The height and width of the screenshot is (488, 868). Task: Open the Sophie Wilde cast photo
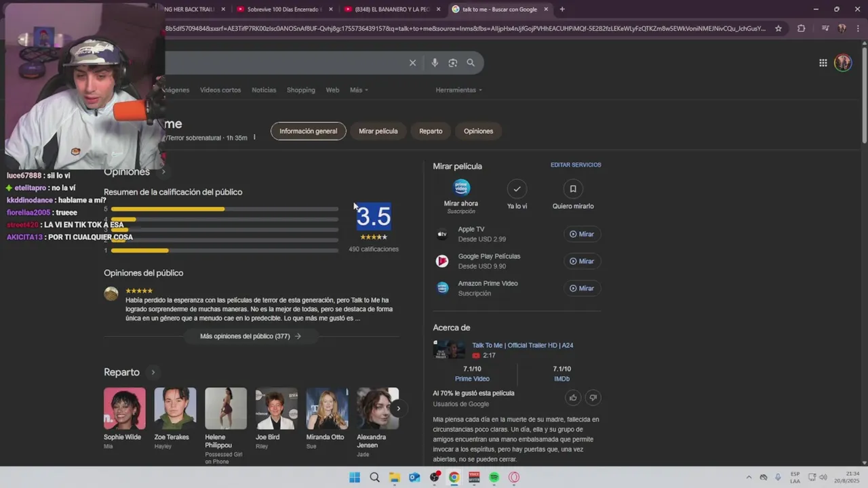pyautogui.click(x=125, y=409)
